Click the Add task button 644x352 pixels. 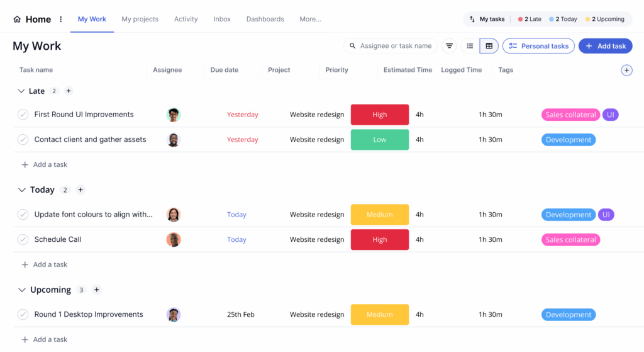[605, 46]
